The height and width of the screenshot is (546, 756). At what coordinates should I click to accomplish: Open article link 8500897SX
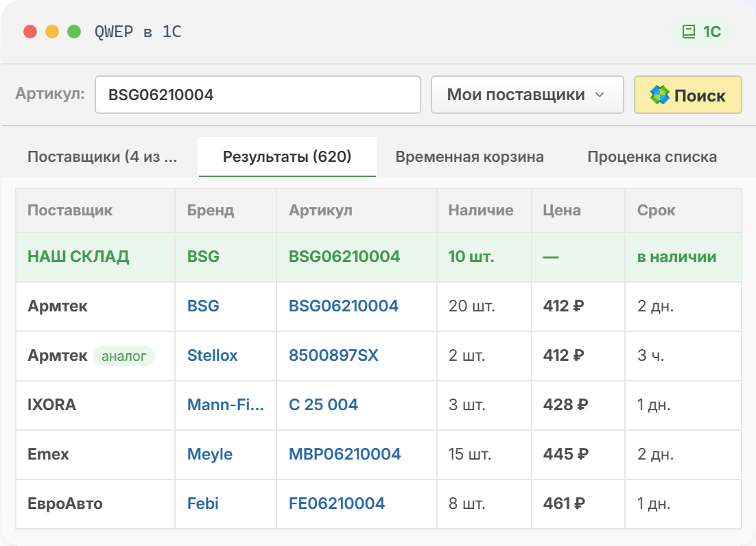click(333, 355)
